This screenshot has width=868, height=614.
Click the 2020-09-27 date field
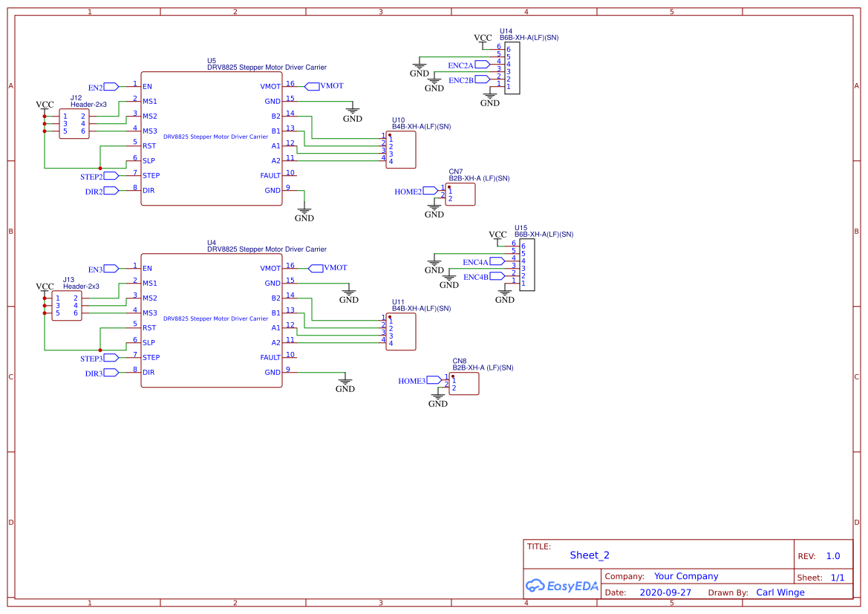coord(666,592)
